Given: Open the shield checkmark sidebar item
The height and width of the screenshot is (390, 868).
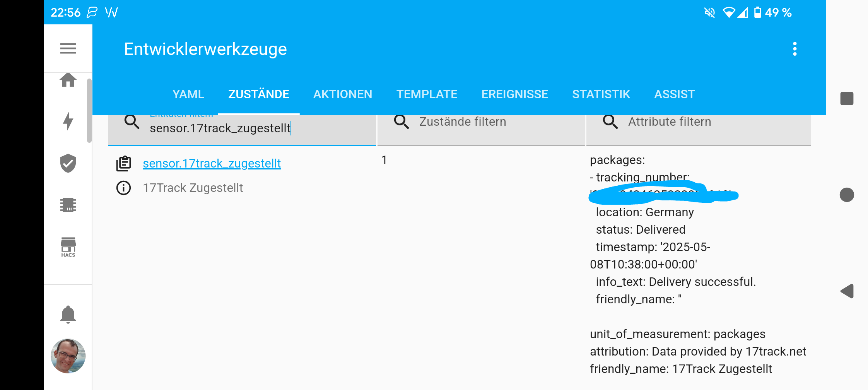Looking at the screenshot, I should point(68,163).
